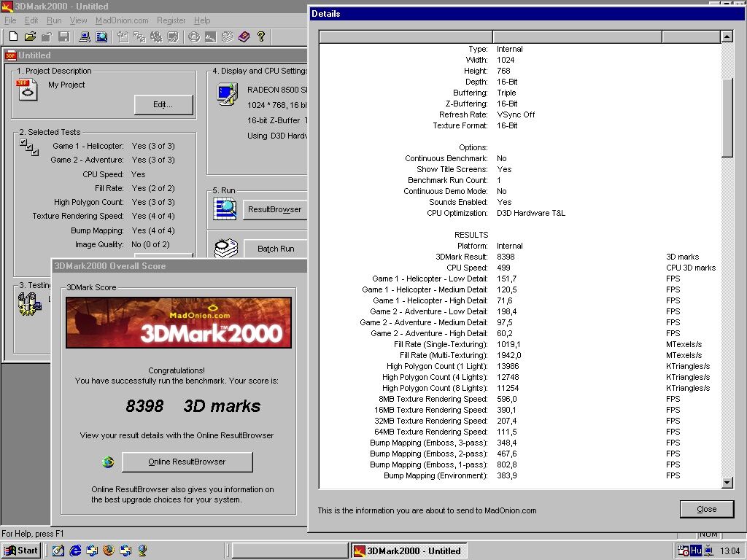Click the 3DMark2000 banner image
The width and height of the screenshot is (747, 560).
(179, 323)
